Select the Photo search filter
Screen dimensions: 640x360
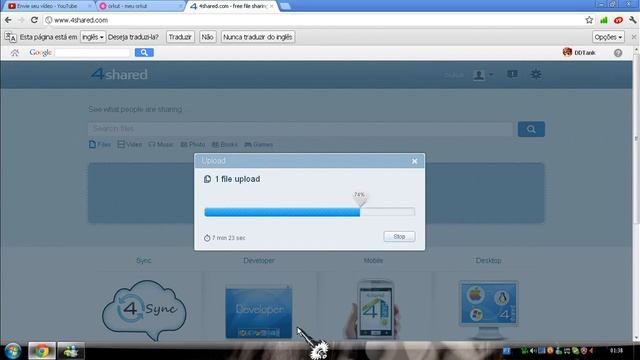point(193,144)
